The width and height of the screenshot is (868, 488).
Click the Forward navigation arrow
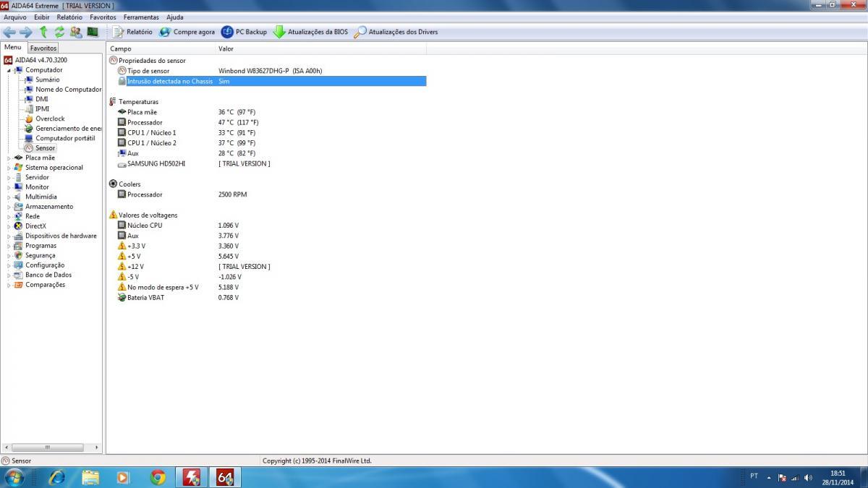25,32
